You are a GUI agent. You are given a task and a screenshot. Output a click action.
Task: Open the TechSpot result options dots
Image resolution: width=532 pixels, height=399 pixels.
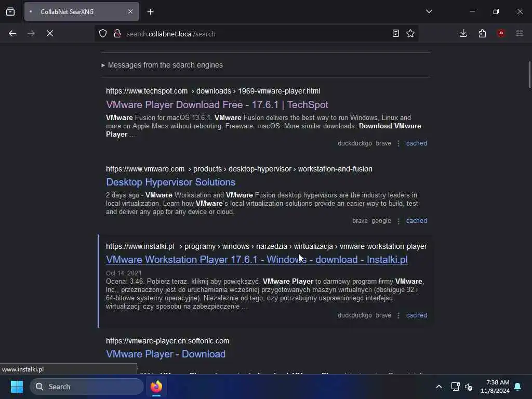coord(398,143)
